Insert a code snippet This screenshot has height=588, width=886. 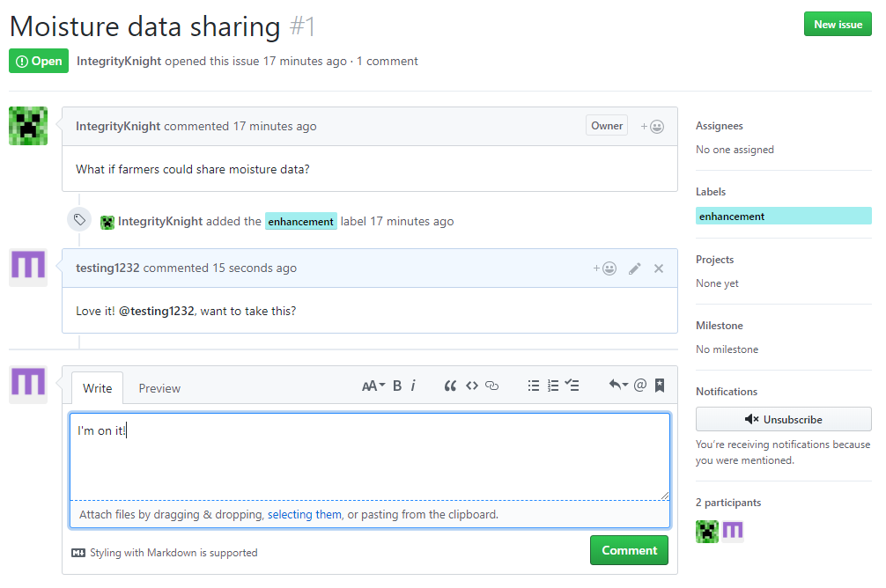(471, 385)
